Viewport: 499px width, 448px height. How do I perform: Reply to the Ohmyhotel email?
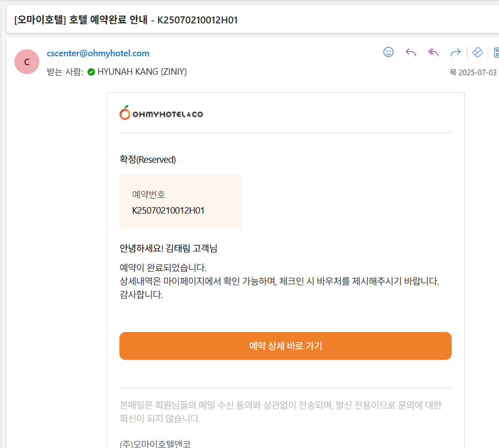411,52
